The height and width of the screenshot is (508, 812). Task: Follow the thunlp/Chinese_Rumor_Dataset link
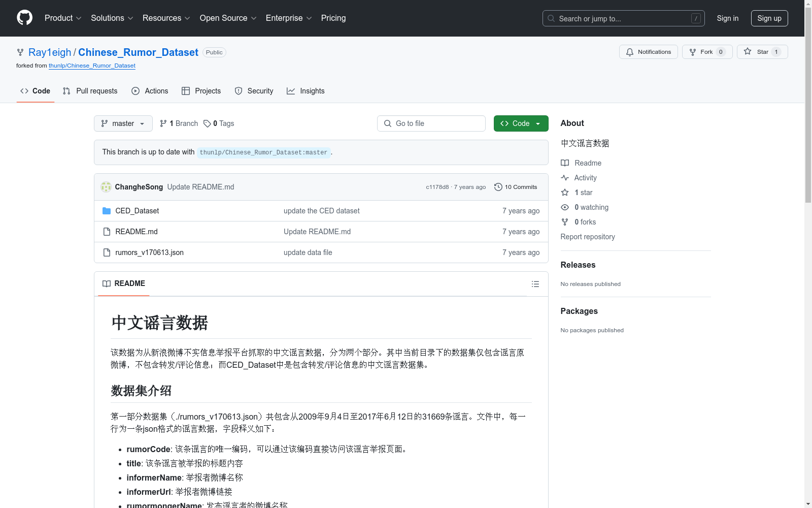92,66
